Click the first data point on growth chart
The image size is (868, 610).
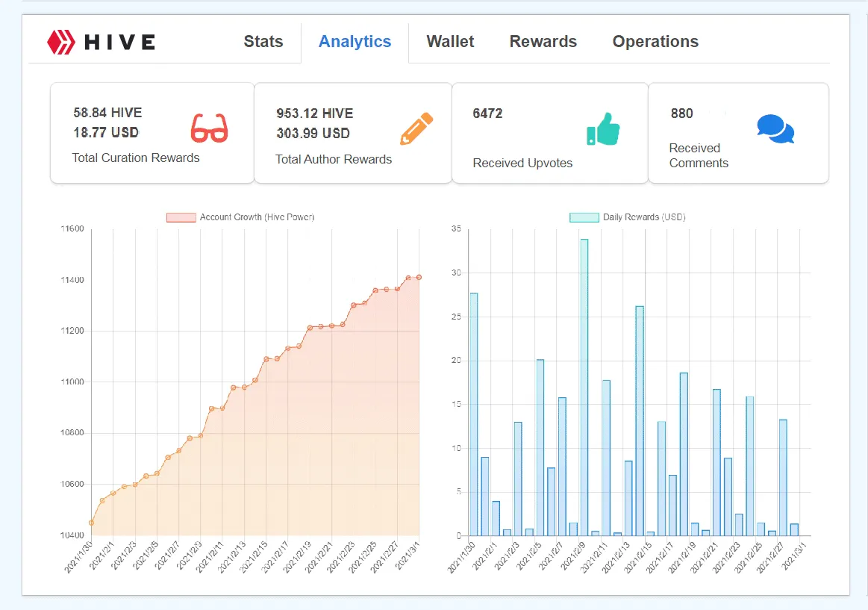[91, 523]
